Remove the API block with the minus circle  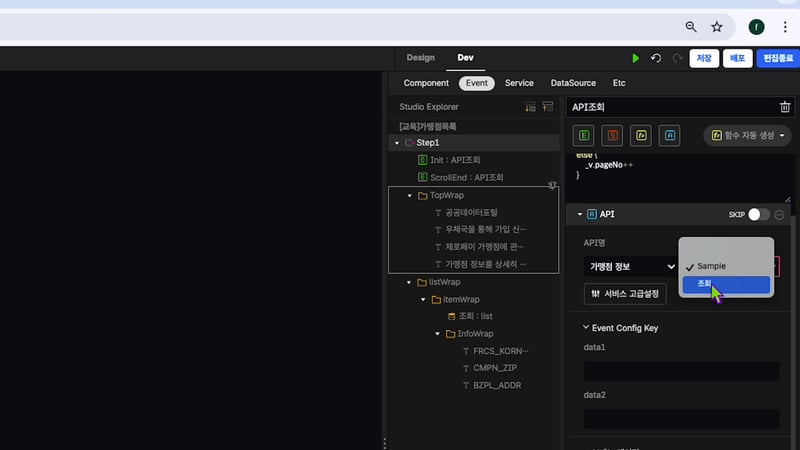(x=779, y=215)
